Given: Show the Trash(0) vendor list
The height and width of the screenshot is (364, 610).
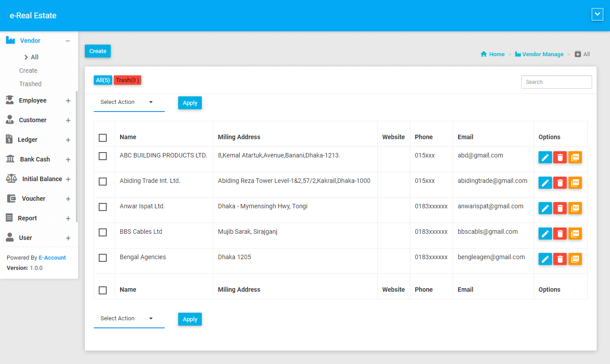Looking at the screenshot, I should (127, 80).
